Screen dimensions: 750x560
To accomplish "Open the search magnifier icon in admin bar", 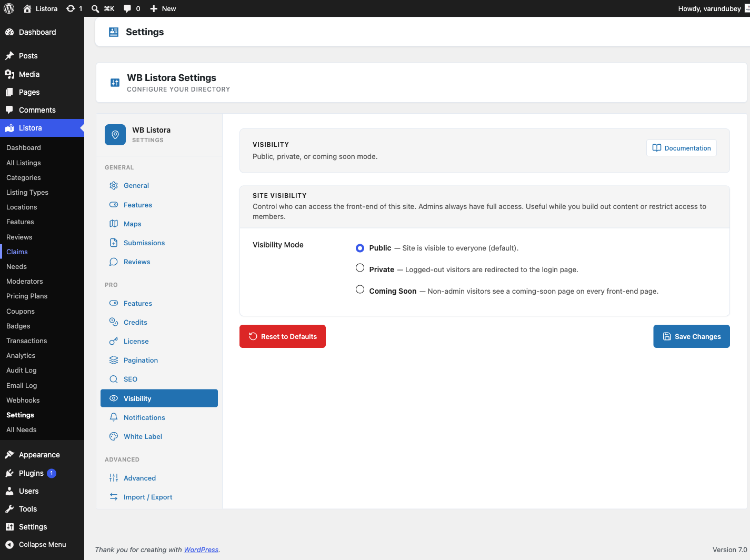I will click(95, 8).
